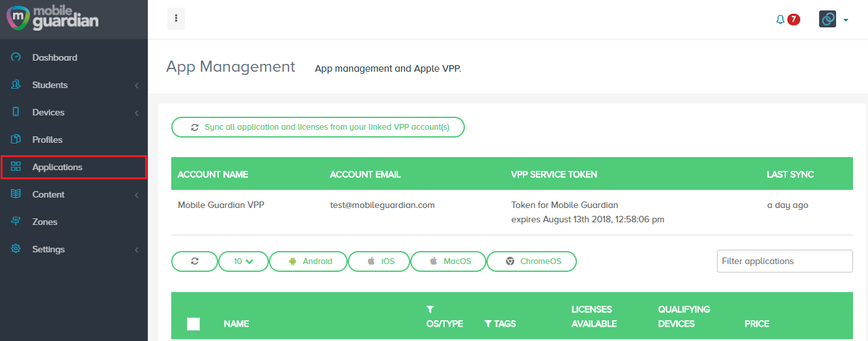This screenshot has width=868, height=341.
Task: Filter apps by Android
Action: (x=308, y=261)
